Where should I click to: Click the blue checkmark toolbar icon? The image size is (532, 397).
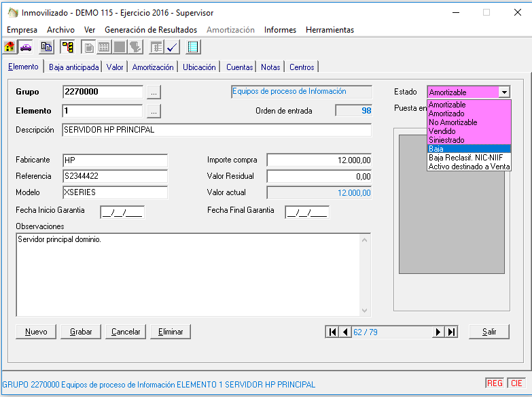[172, 47]
